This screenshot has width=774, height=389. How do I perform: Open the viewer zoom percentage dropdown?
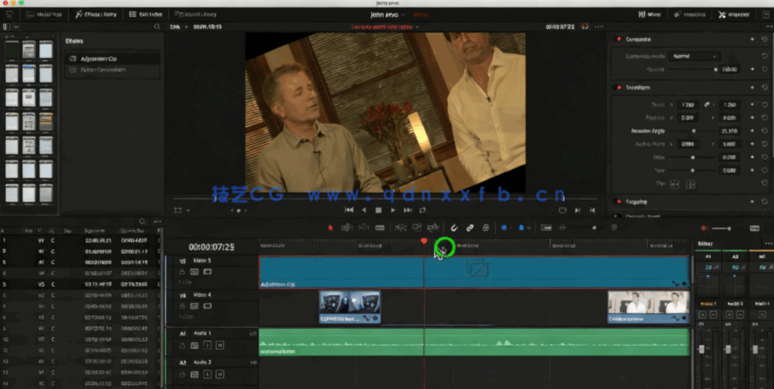pyautogui.click(x=178, y=27)
